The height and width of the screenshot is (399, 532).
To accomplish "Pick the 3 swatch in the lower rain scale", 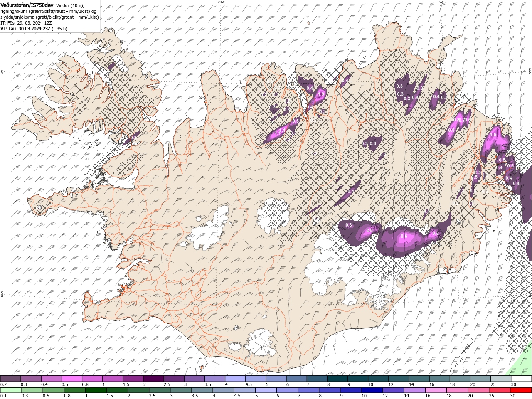I will tap(181, 390).
